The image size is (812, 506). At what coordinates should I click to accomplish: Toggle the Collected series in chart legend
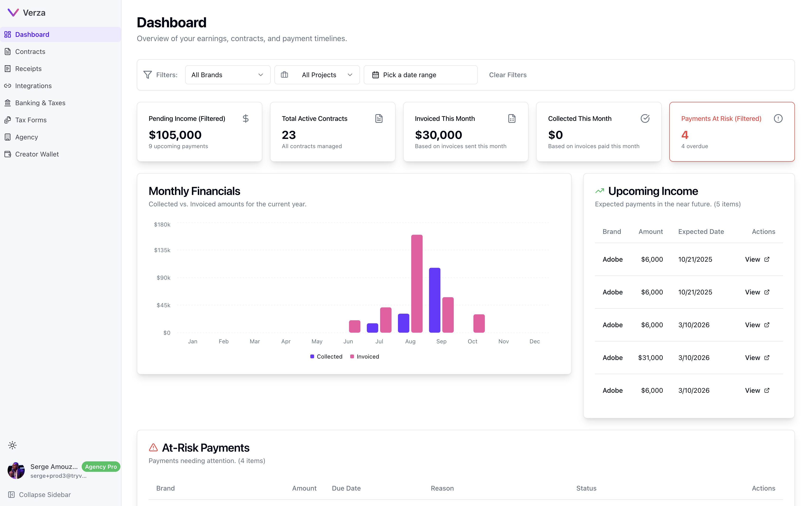tap(326, 356)
